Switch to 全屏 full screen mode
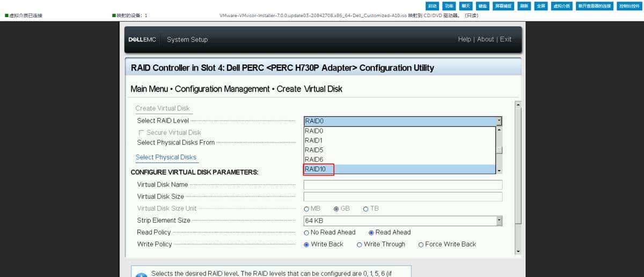 coord(541,6)
